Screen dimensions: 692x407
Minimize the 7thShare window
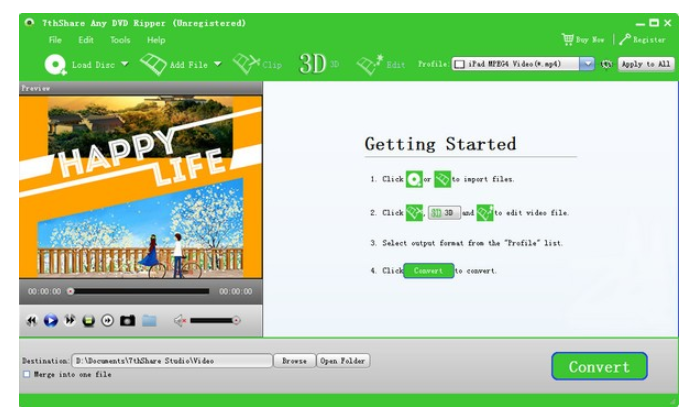640,23
